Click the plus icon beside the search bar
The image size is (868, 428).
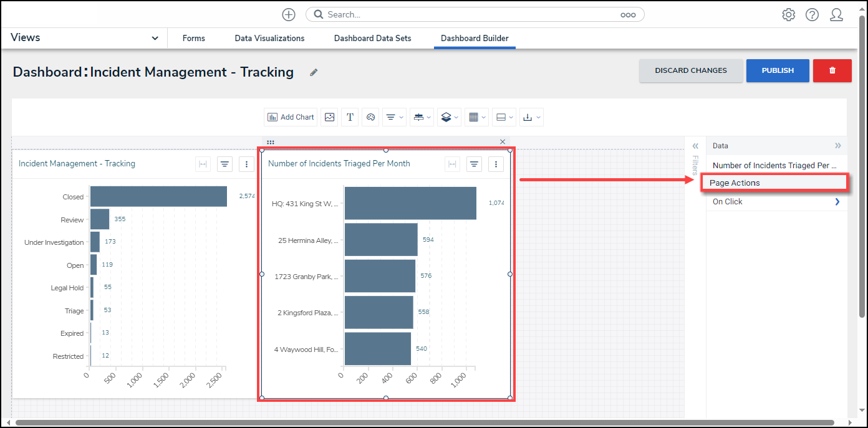[289, 14]
